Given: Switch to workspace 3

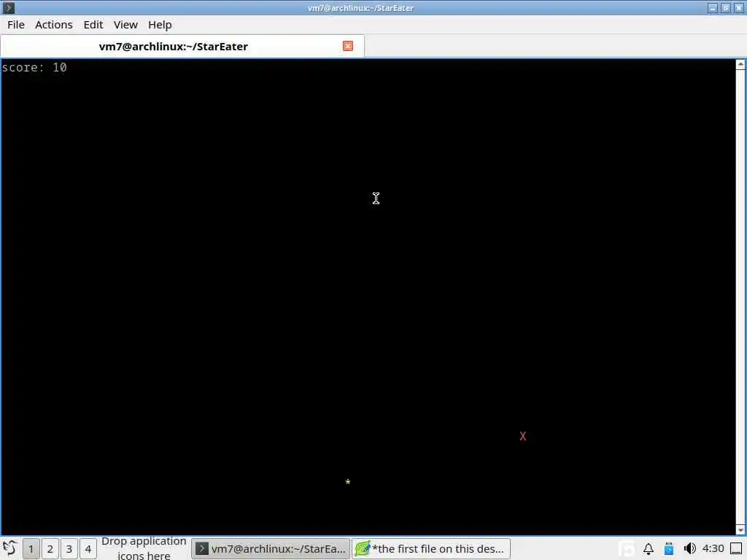Looking at the screenshot, I should click(x=69, y=548).
